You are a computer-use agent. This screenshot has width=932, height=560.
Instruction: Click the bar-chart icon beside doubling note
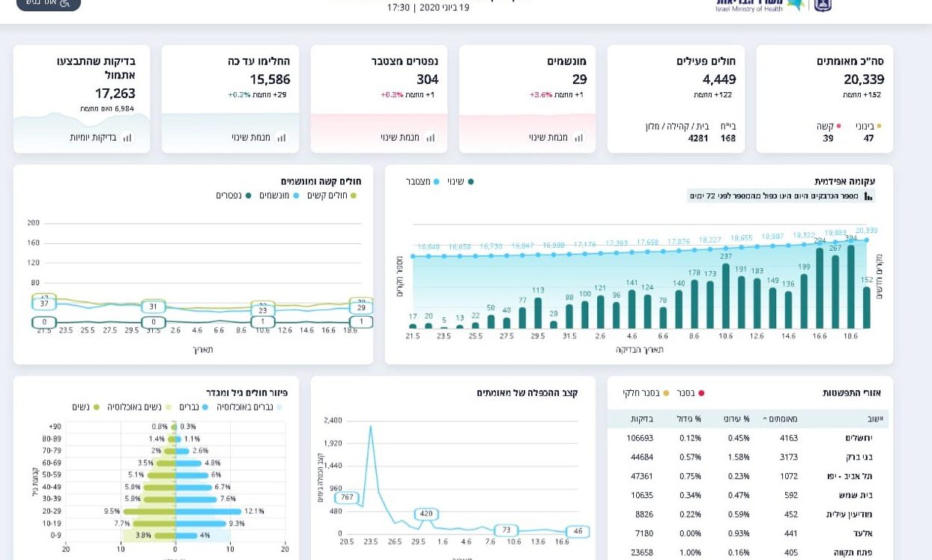click(868, 196)
